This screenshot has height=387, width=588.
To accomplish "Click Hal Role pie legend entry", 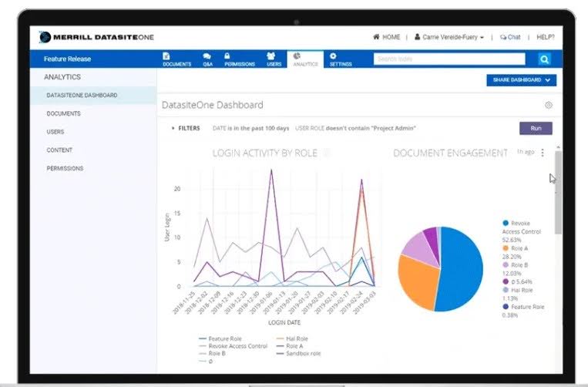I will point(518,294).
